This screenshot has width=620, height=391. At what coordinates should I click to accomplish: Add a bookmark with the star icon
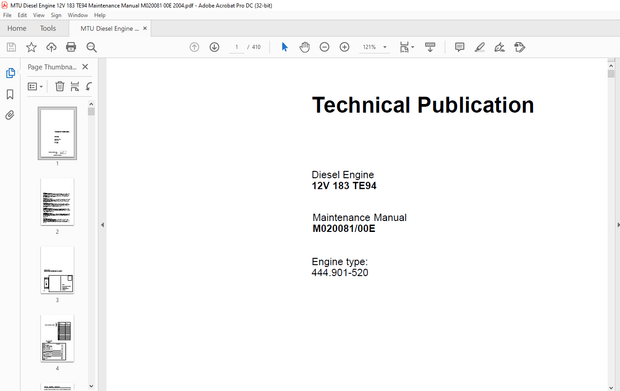[31, 47]
